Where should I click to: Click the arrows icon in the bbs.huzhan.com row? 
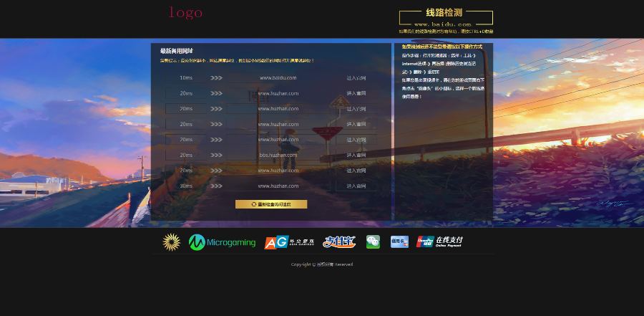[216, 155]
